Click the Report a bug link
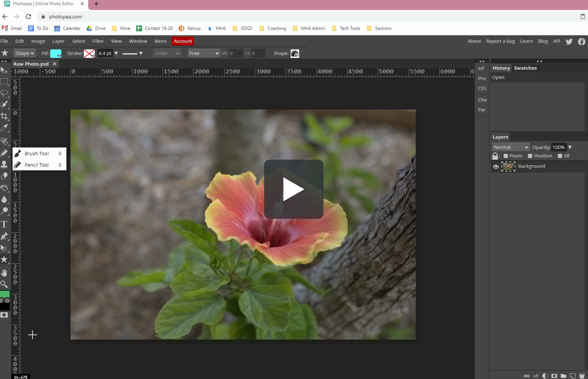This screenshot has height=379, width=588. pyautogui.click(x=500, y=41)
